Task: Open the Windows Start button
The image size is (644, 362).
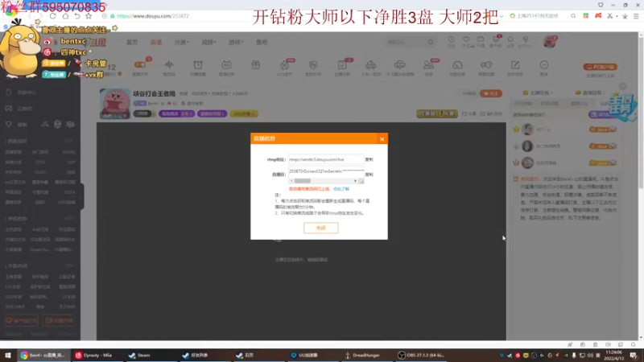Action: (x=8, y=356)
